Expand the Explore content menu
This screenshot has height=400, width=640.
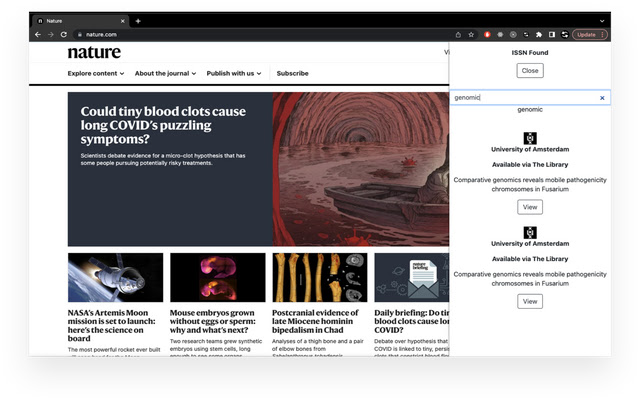96,73
